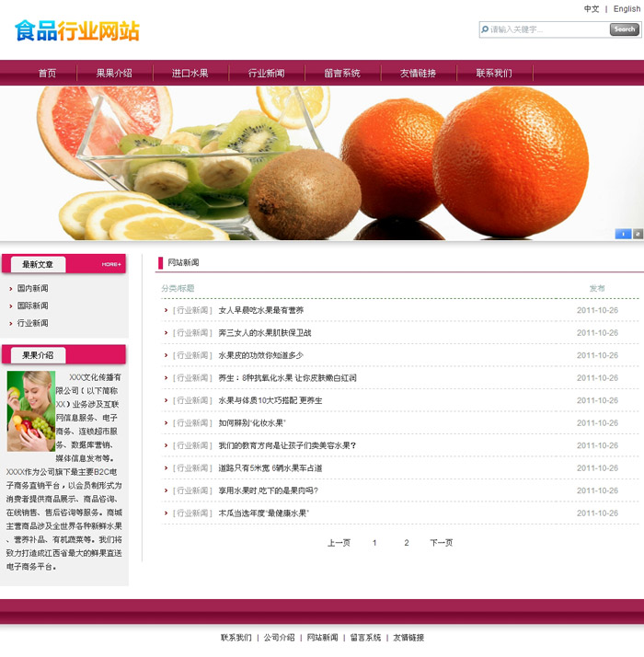Select banner slide indicator 1
The width and height of the screenshot is (644, 657).
point(623,234)
